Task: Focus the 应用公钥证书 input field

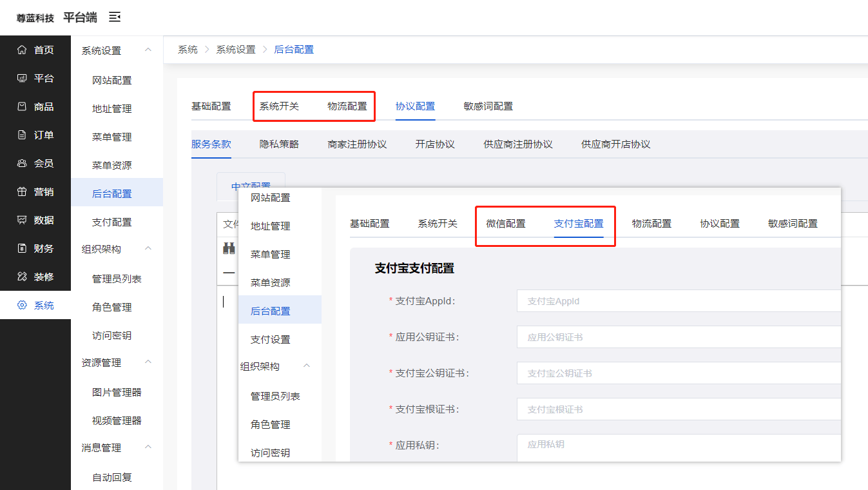Action: point(679,337)
